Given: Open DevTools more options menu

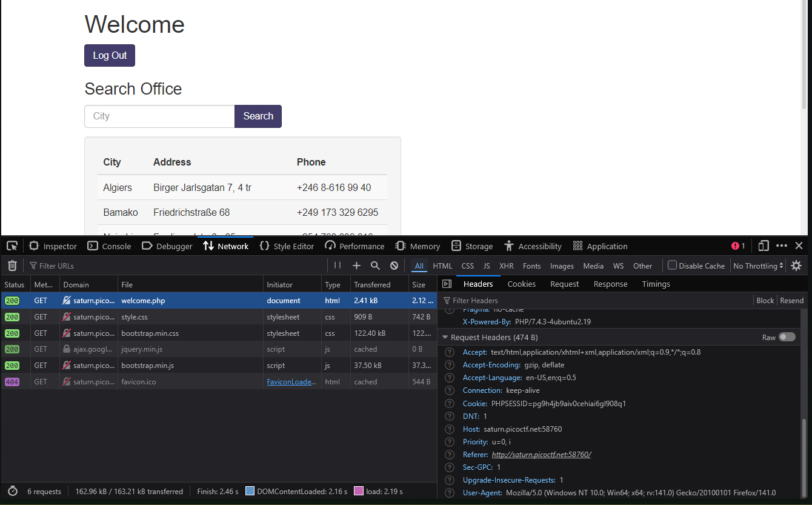Looking at the screenshot, I should (x=782, y=246).
